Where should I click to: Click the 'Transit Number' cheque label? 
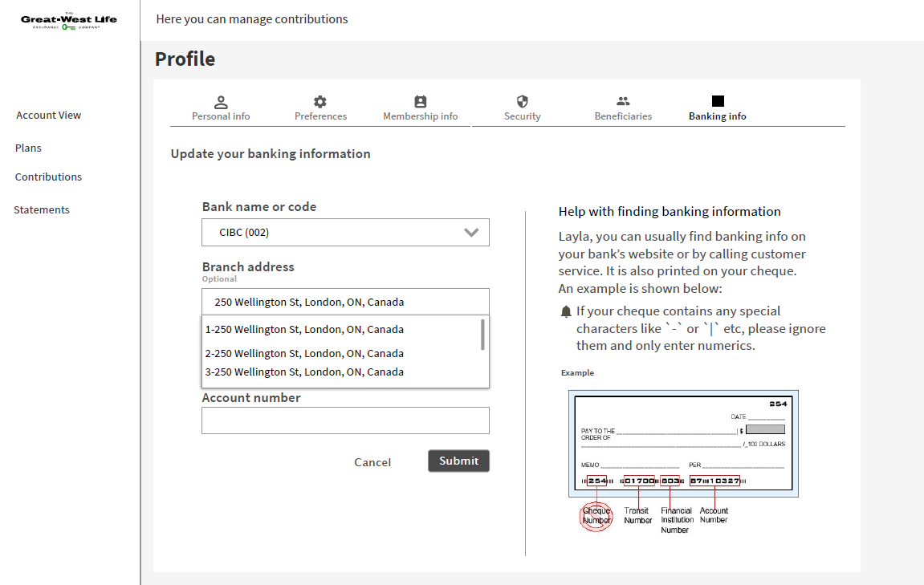pos(637,515)
